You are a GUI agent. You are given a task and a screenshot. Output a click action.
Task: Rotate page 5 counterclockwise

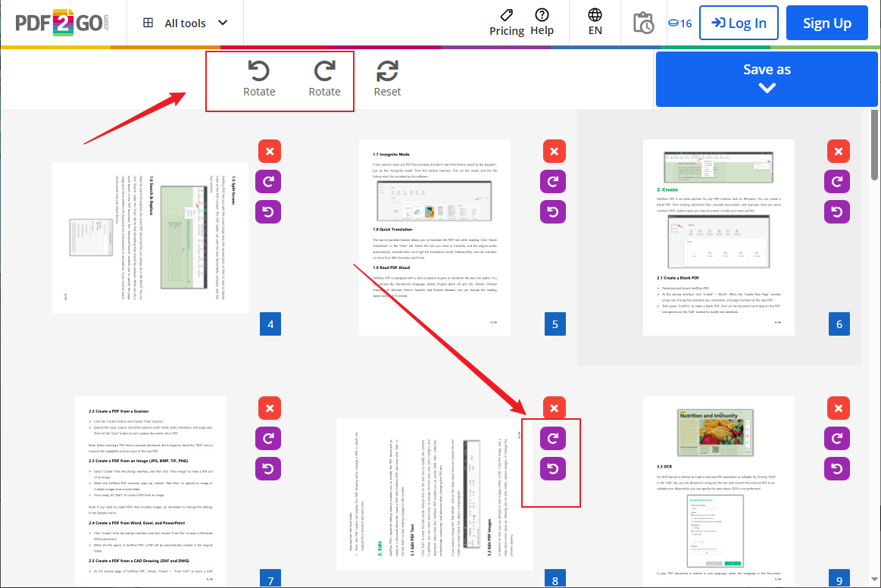pos(553,211)
